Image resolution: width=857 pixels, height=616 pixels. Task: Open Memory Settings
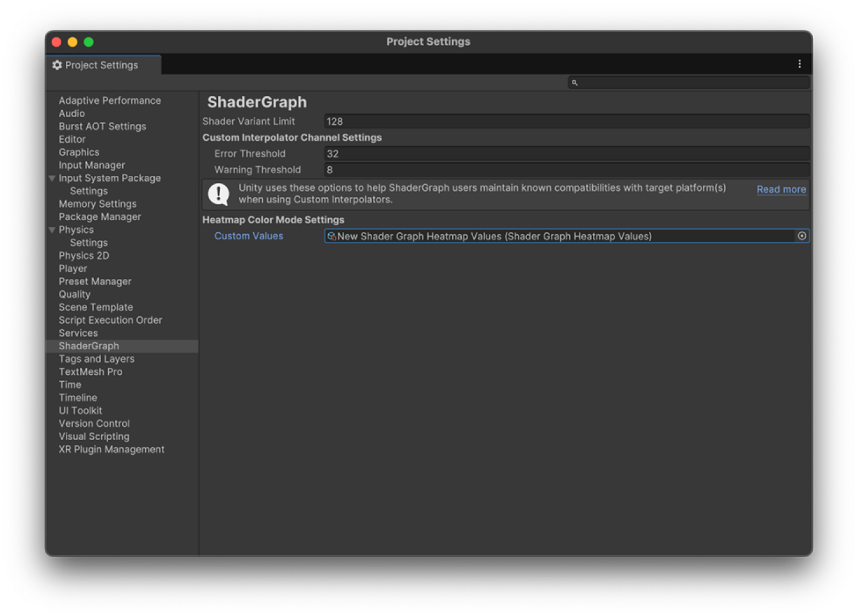pyautogui.click(x=98, y=204)
